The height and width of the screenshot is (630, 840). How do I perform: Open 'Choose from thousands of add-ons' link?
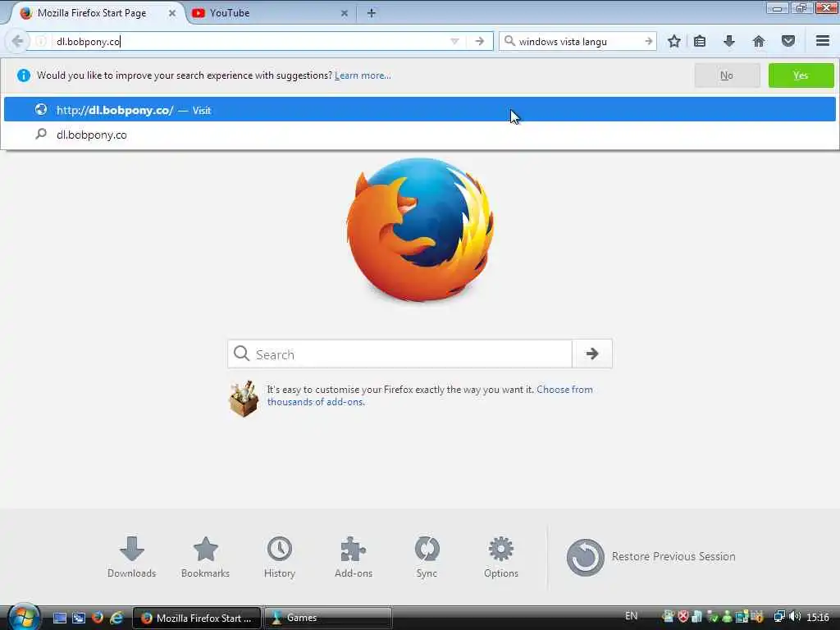(430, 395)
